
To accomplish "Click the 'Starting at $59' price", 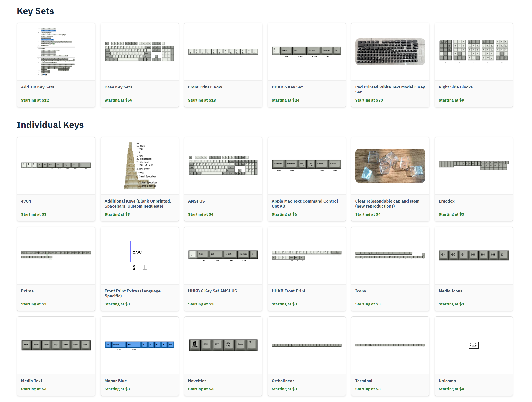I will click(x=119, y=100).
